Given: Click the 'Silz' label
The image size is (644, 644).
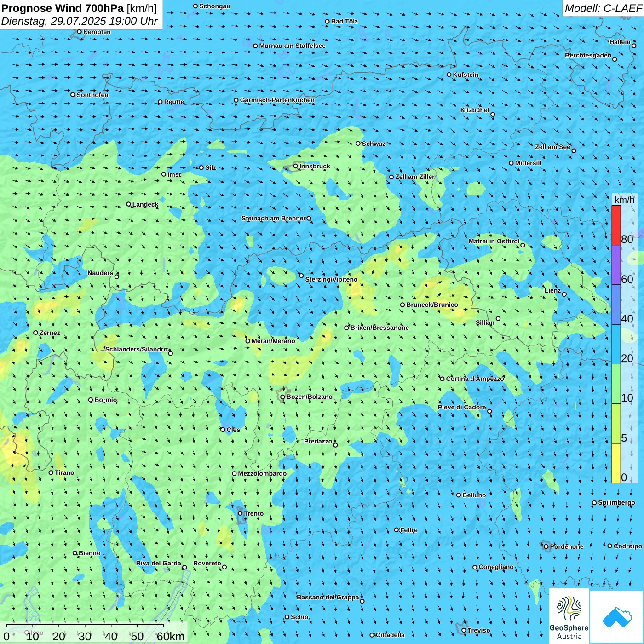Looking at the screenshot, I should click(x=211, y=167).
